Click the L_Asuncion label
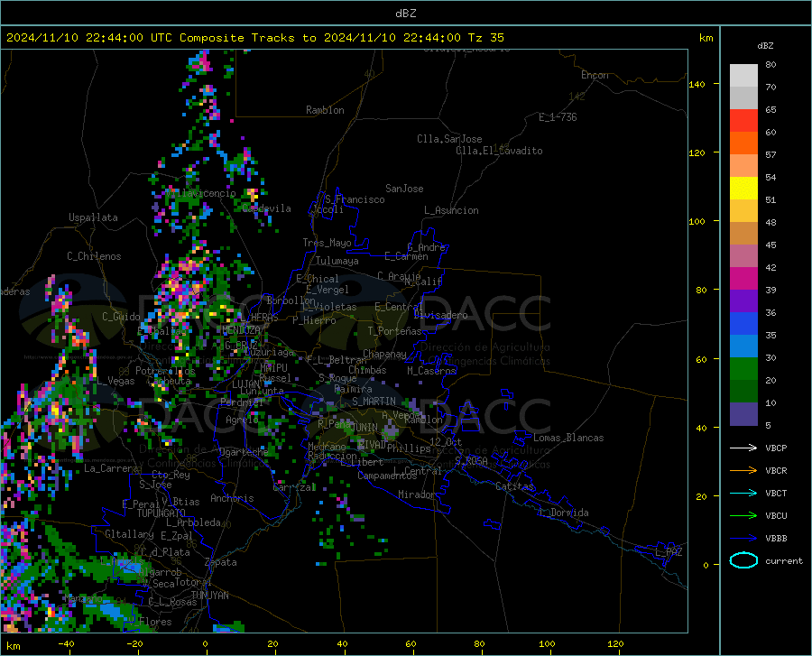The image size is (812, 656). point(451,210)
